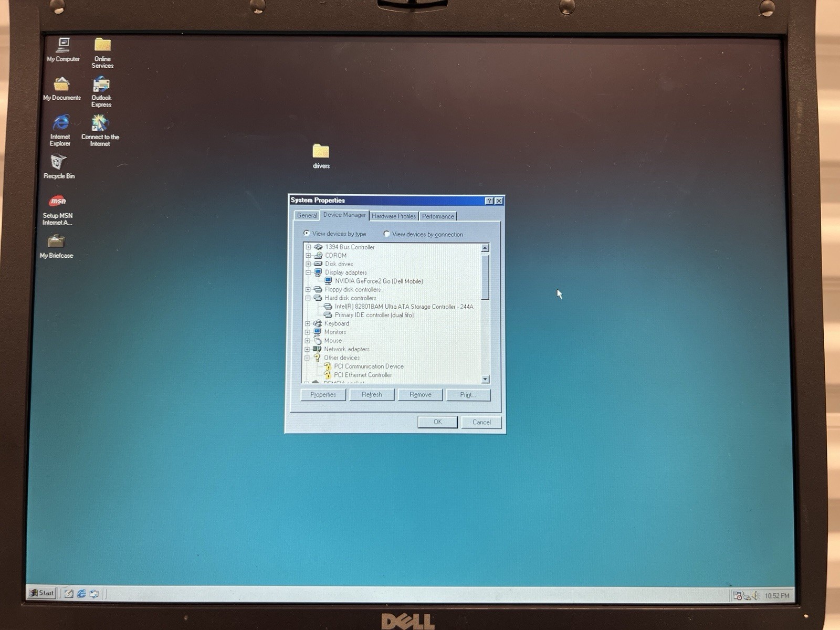Image resolution: width=840 pixels, height=630 pixels.
Task: Open the Performance tab
Action: pyautogui.click(x=438, y=216)
